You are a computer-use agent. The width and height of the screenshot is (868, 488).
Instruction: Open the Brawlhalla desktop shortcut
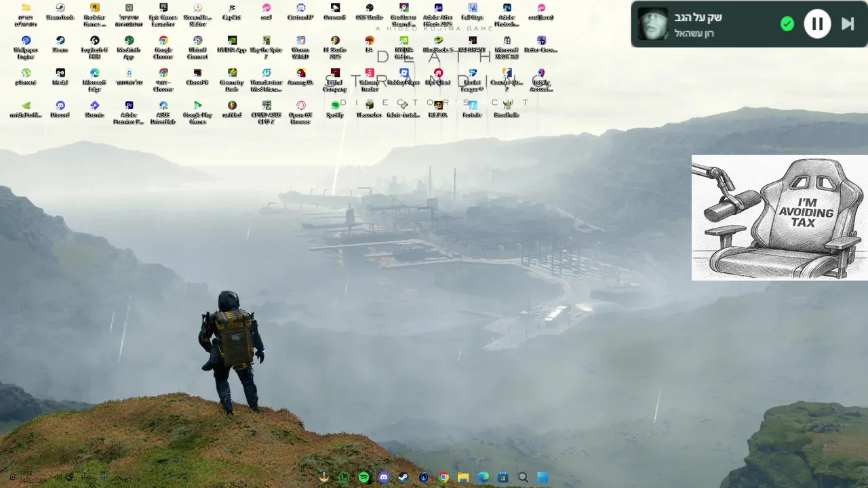pos(507,108)
